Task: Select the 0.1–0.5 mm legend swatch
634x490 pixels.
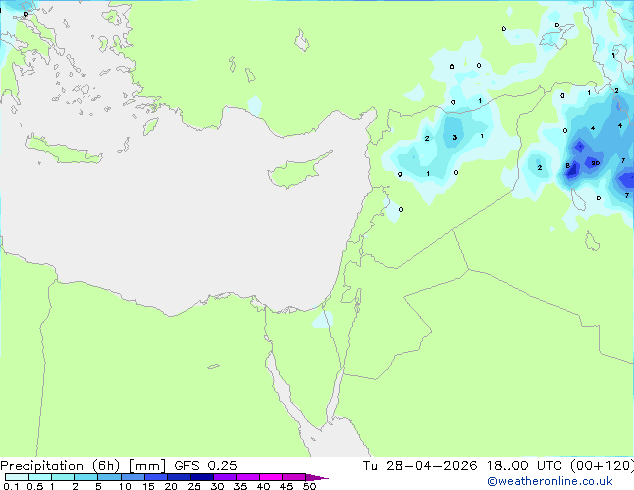Action: coord(17,477)
